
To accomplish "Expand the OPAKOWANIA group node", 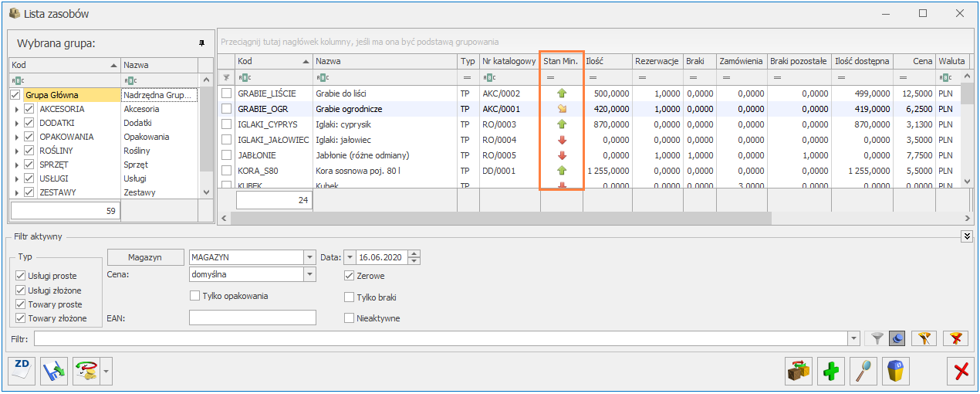I will (17, 137).
